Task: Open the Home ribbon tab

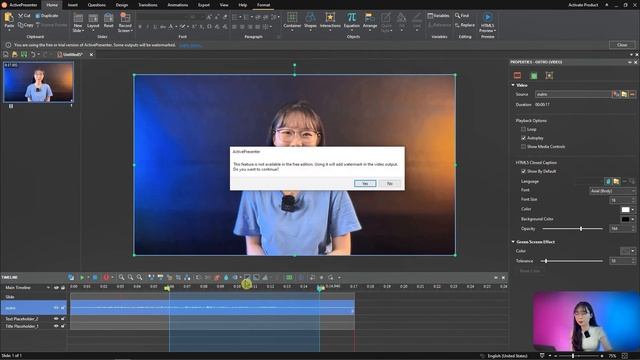Action: coord(52,5)
